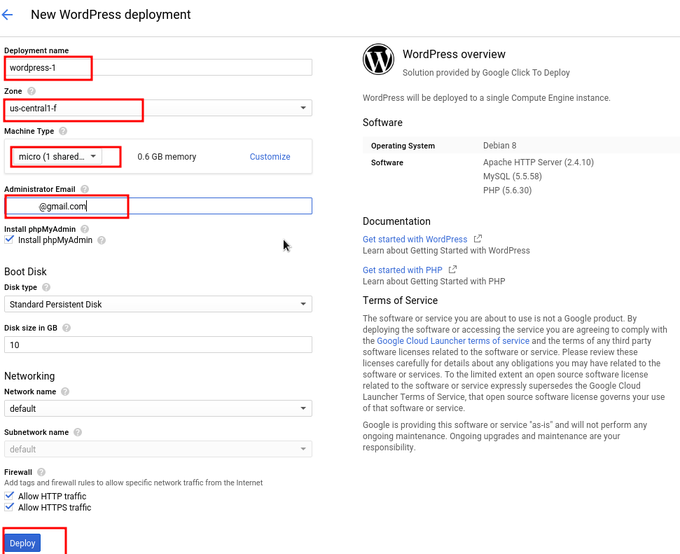The image size is (680, 554).
Task: Click New WordPress deployment page title
Action: click(x=111, y=15)
